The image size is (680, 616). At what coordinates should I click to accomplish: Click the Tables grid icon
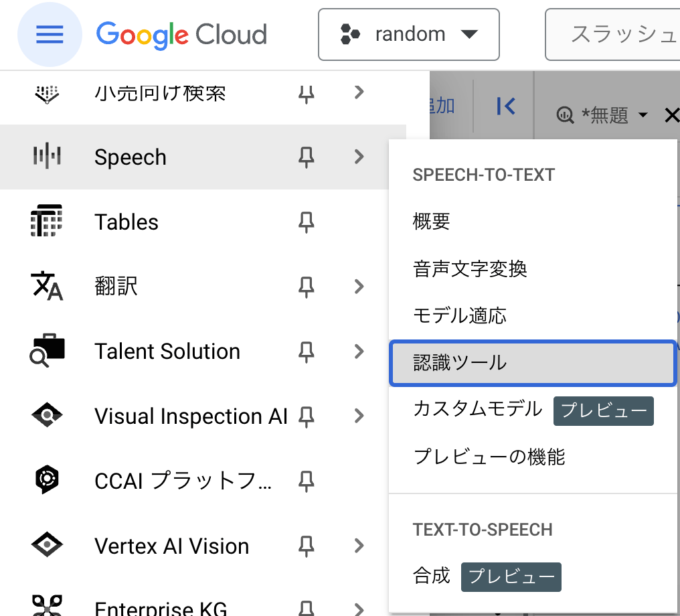(x=46, y=221)
